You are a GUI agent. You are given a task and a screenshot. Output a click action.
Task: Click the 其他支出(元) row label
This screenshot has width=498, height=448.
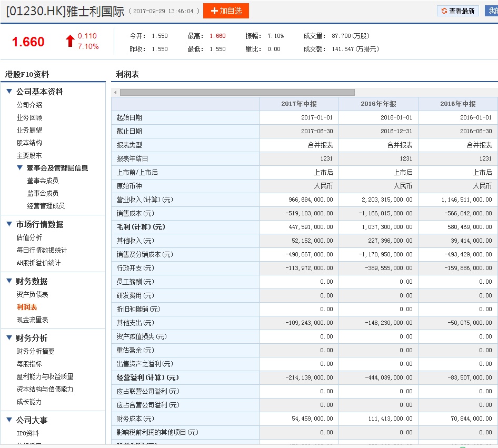click(135, 323)
